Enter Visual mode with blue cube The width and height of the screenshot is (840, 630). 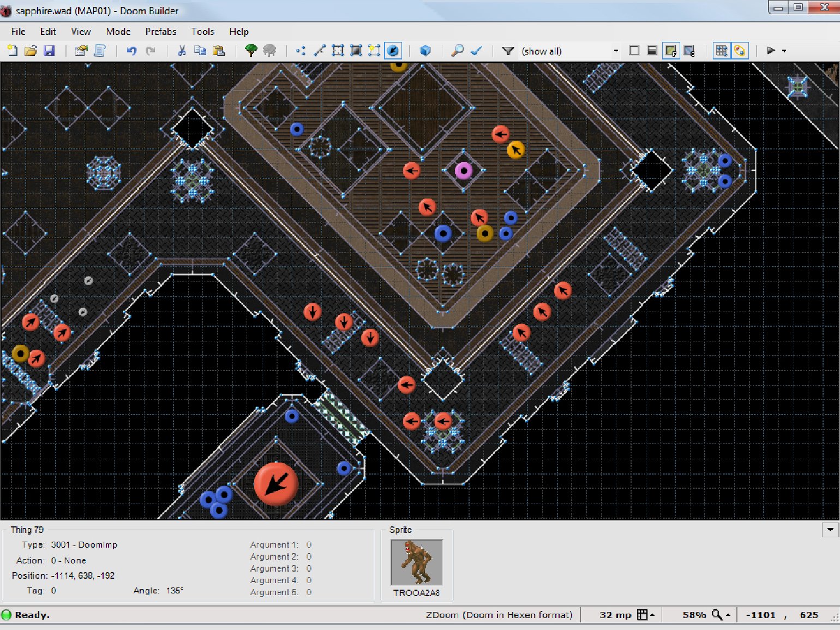tap(425, 51)
